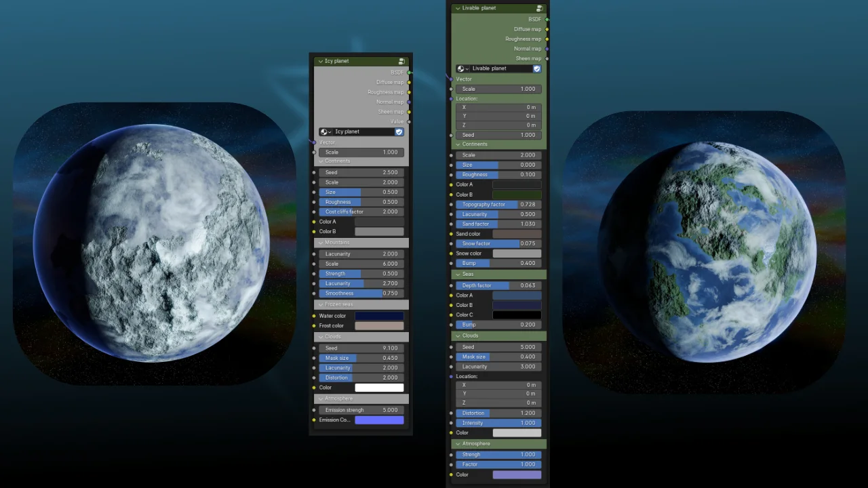Collapse the Icy planet node header
The image size is (868, 488).
[320, 61]
